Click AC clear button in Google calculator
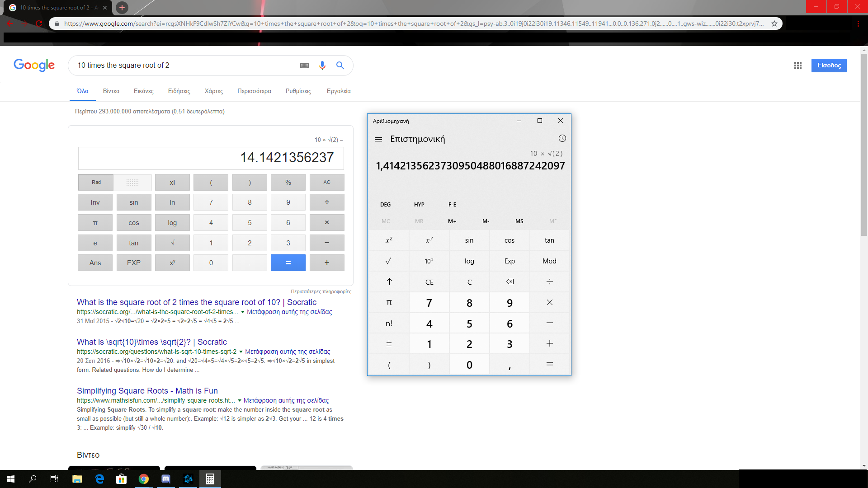 pos(327,182)
